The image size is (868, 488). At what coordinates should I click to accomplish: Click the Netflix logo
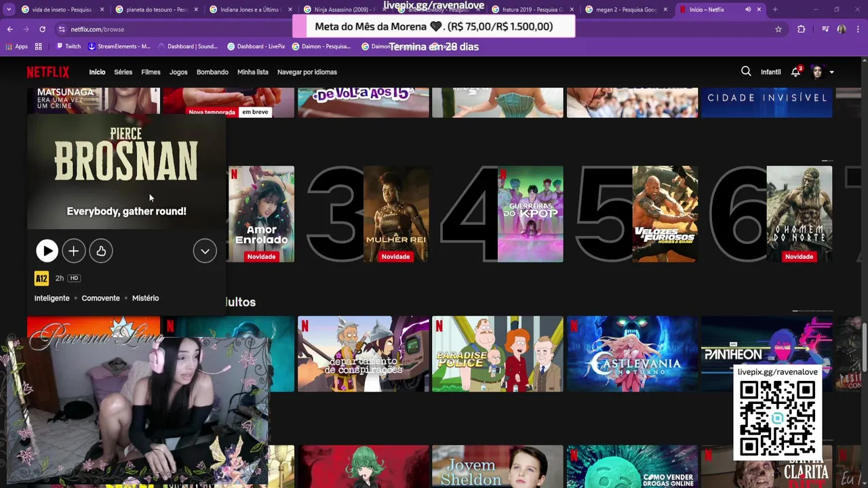[47, 72]
